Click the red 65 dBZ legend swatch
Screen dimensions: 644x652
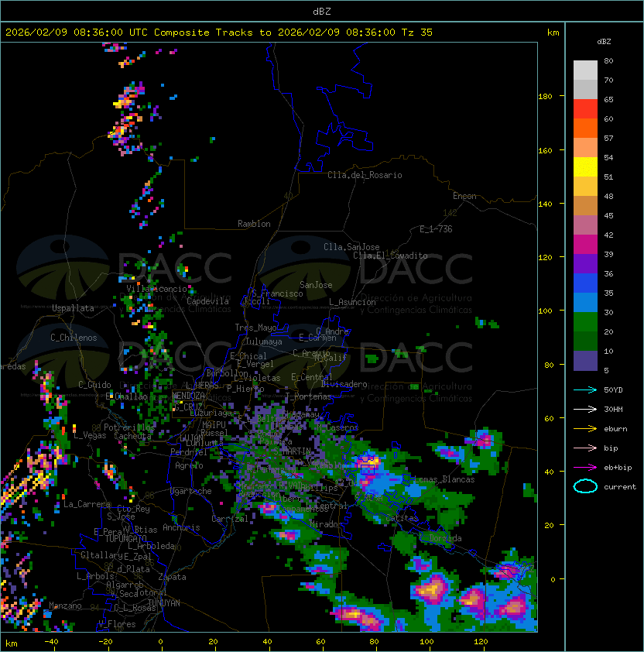585,109
